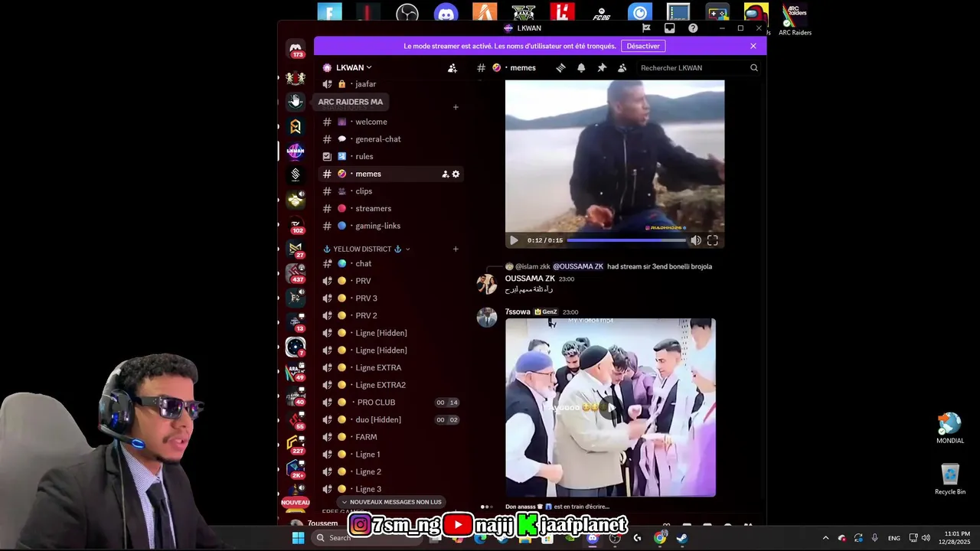The width and height of the screenshot is (980, 551).
Task: Open Recycle Bin on desktop
Action: pyautogui.click(x=950, y=479)
